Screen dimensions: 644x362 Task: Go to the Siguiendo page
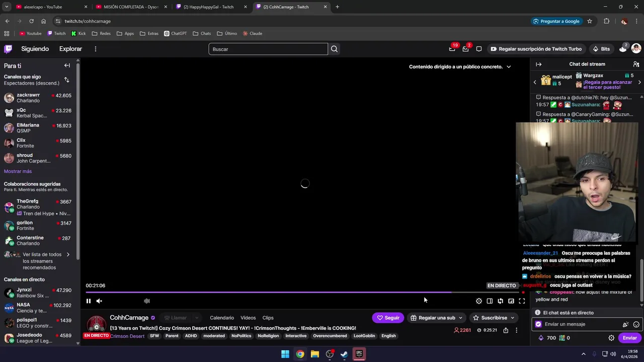pyautogui.click(x=35, y=49)
